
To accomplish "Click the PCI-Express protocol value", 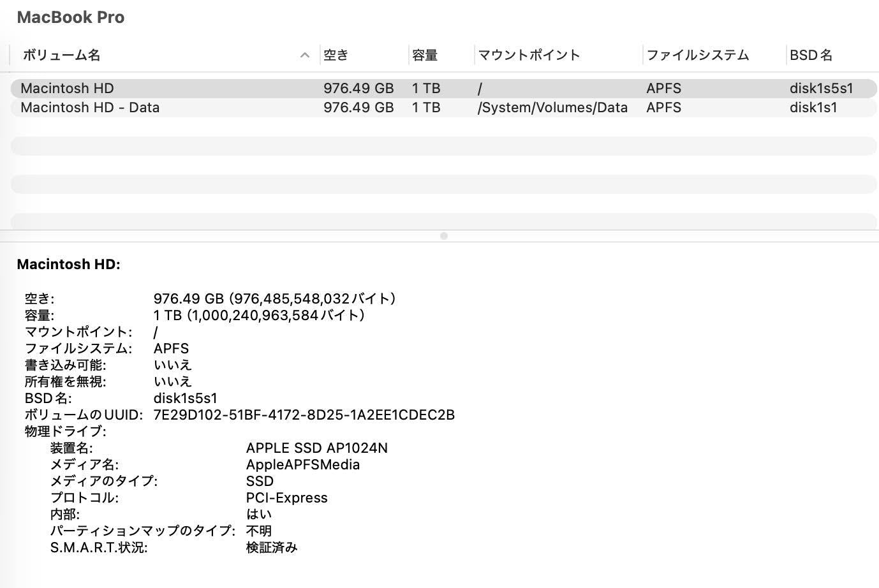I will pyautogui.click(x=286, y=497).
